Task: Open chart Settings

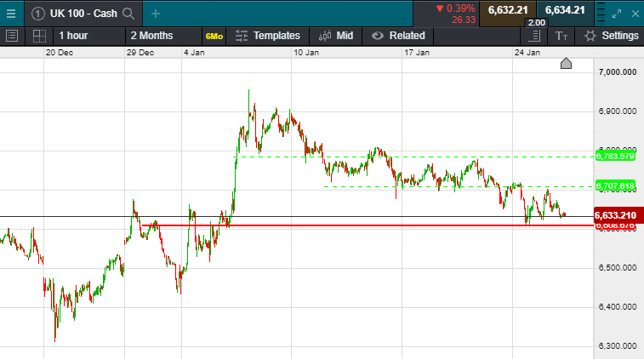Action: point(612,36)
